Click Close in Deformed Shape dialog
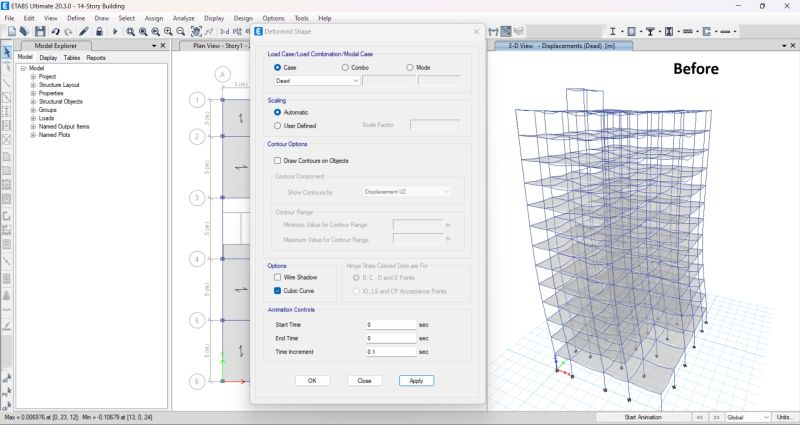 click(364, 381)
